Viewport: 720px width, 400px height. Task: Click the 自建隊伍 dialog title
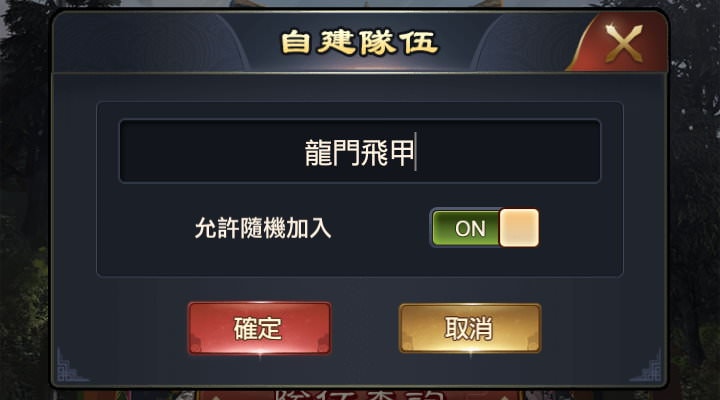360,42
